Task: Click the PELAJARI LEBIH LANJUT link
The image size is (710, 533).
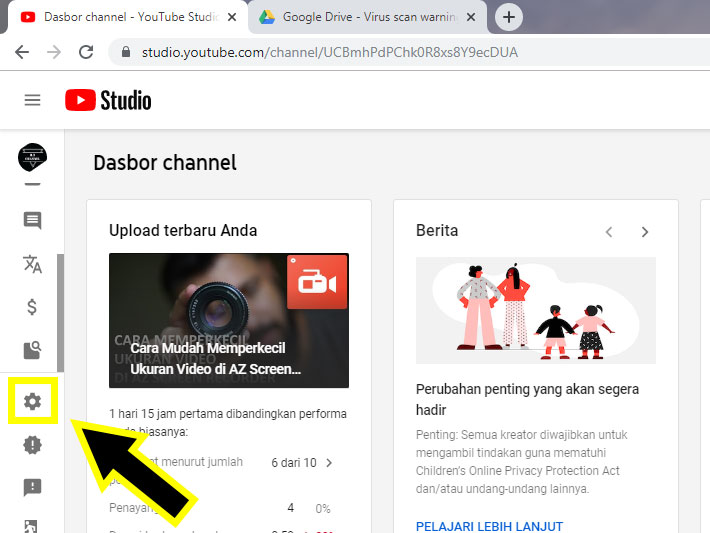Action: (x=489, y=526)
